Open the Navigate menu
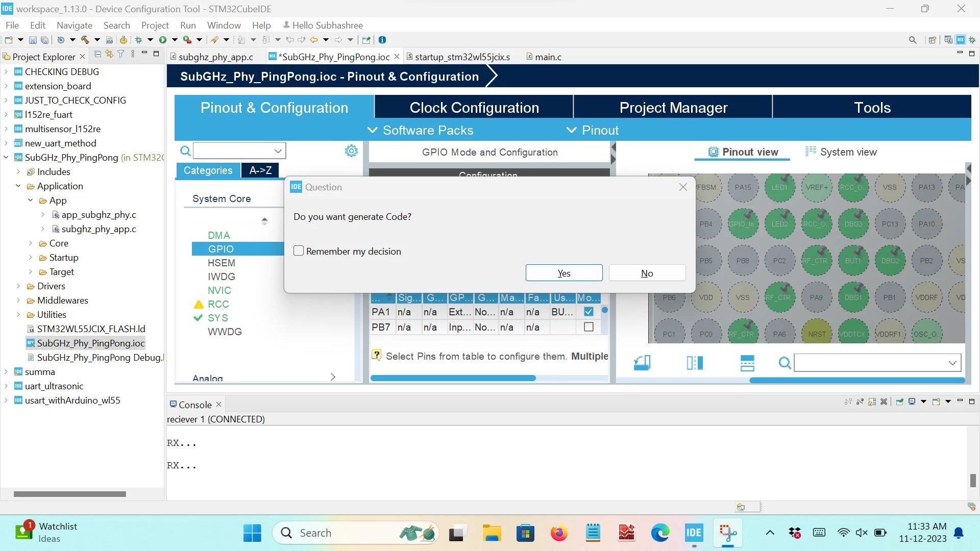980x551 pixels. pyautogui.click(x=75, y=26)
